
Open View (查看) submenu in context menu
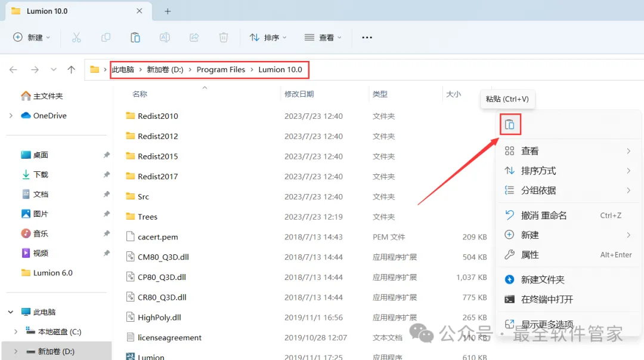[569, 151]
